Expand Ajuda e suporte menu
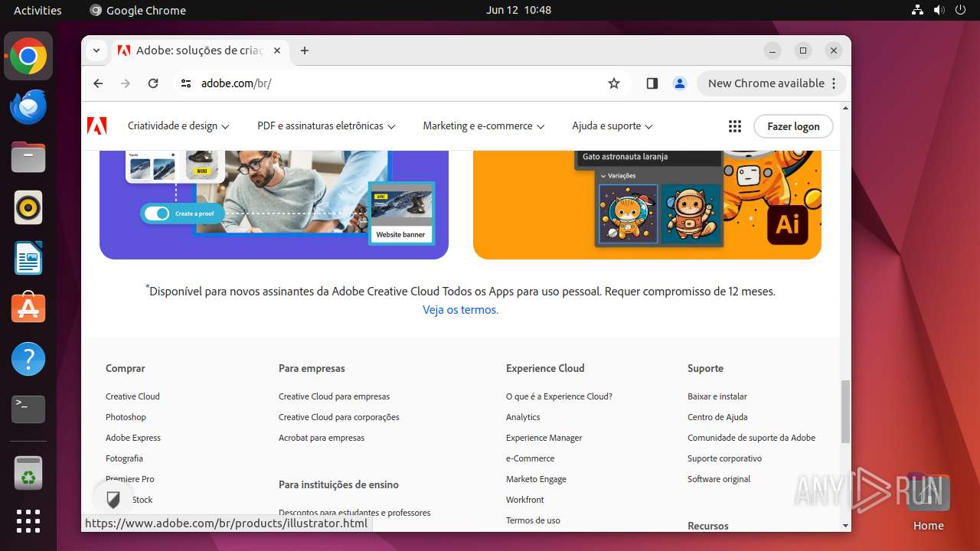 [612, 126]
